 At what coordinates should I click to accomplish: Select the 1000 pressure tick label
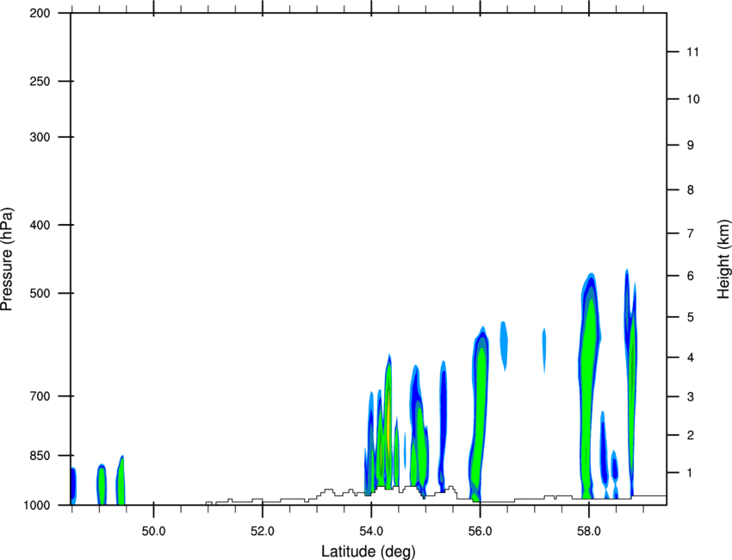pos(36,505)
